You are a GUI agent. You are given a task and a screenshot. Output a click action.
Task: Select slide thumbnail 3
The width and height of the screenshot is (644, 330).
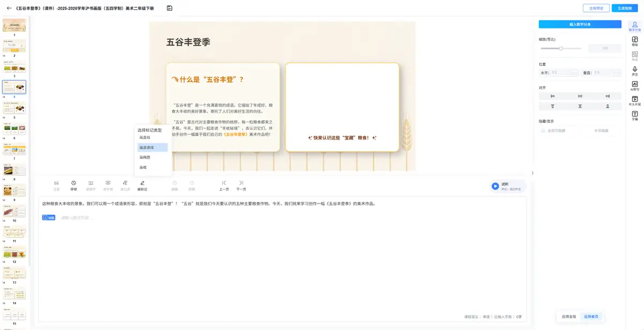tap(14, 67)
